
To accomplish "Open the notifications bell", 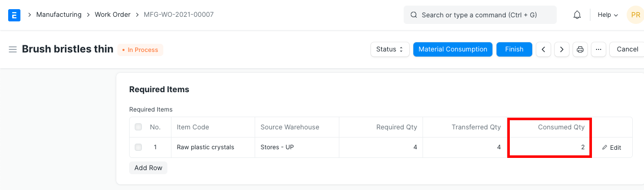I will click(577, 15).
